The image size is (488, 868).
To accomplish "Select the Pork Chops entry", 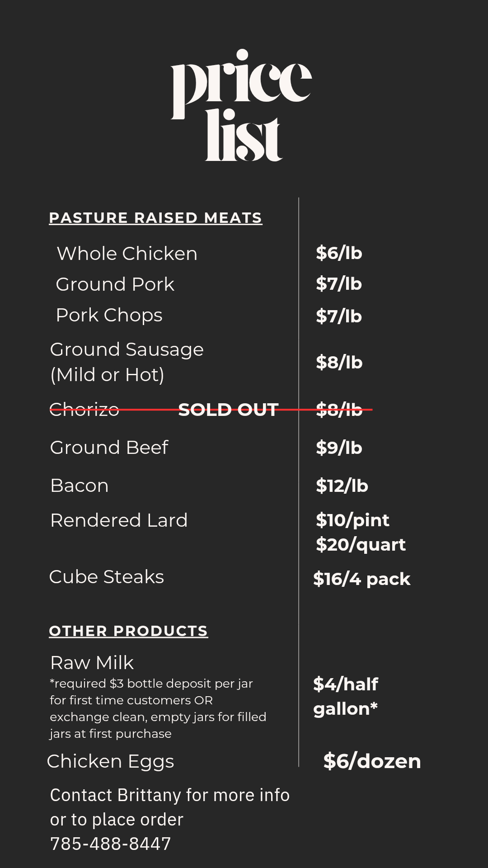I will tap(109, 315).
